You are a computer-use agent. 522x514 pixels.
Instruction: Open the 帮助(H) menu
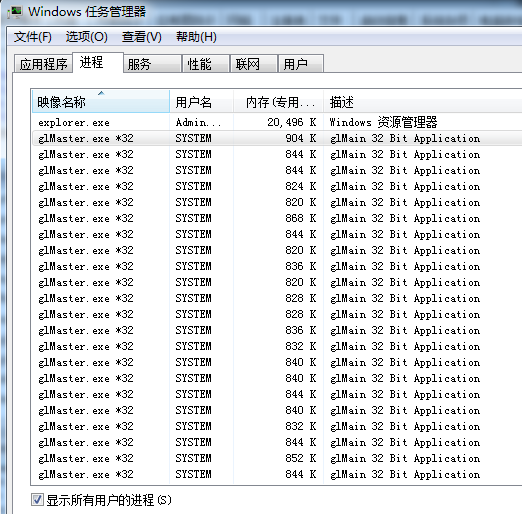click(196, 37)
